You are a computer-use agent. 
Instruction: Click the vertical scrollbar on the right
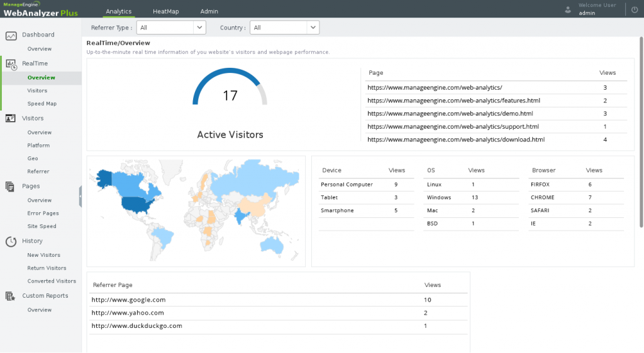pos(641,132)
